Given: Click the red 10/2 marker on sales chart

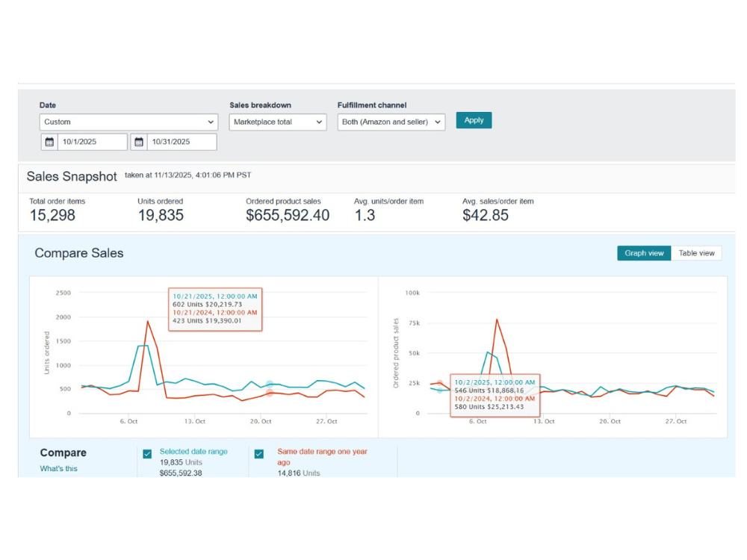Looking at the screenshot, I should 440,383.
